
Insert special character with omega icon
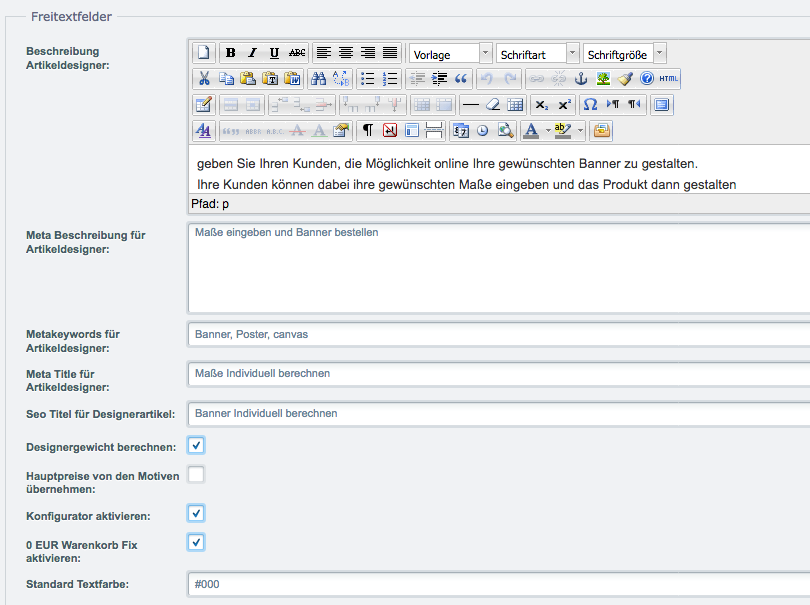point(590,104)
